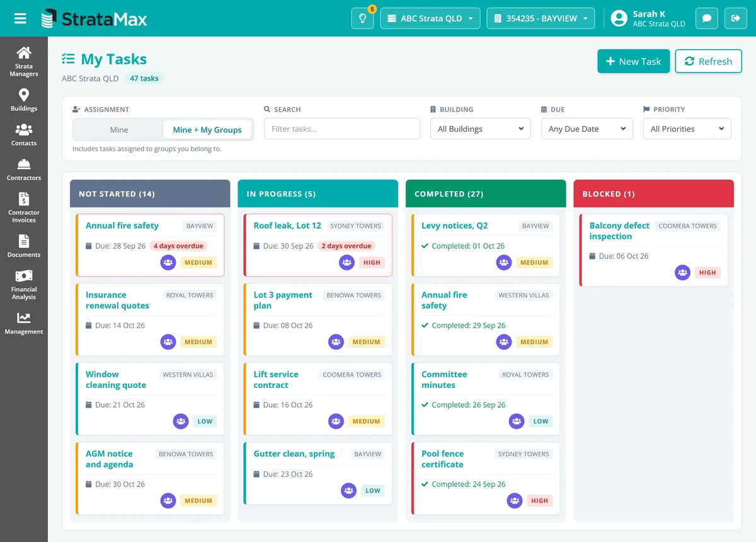Image resolution: width=756 pixels, height=542 pixels.
Task: Click group icon on Roof leak, Lot 12 card
Action: 347,263
